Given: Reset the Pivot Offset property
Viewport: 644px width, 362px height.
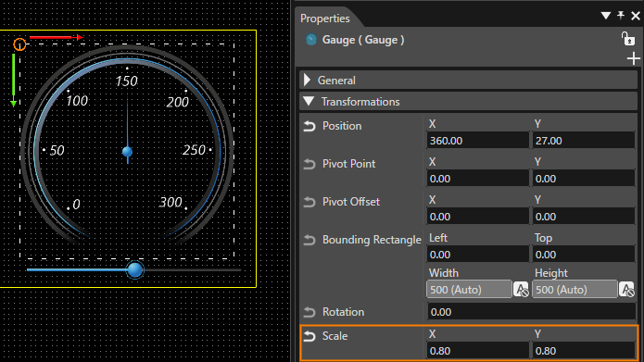Looking at the screenshot, I should pos(309,202).
